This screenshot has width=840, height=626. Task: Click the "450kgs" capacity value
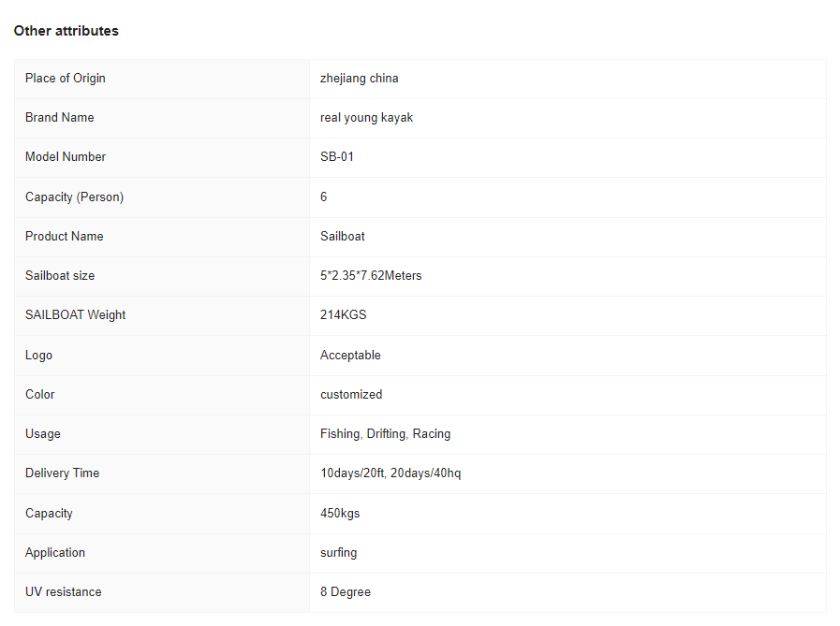(340, 514)
